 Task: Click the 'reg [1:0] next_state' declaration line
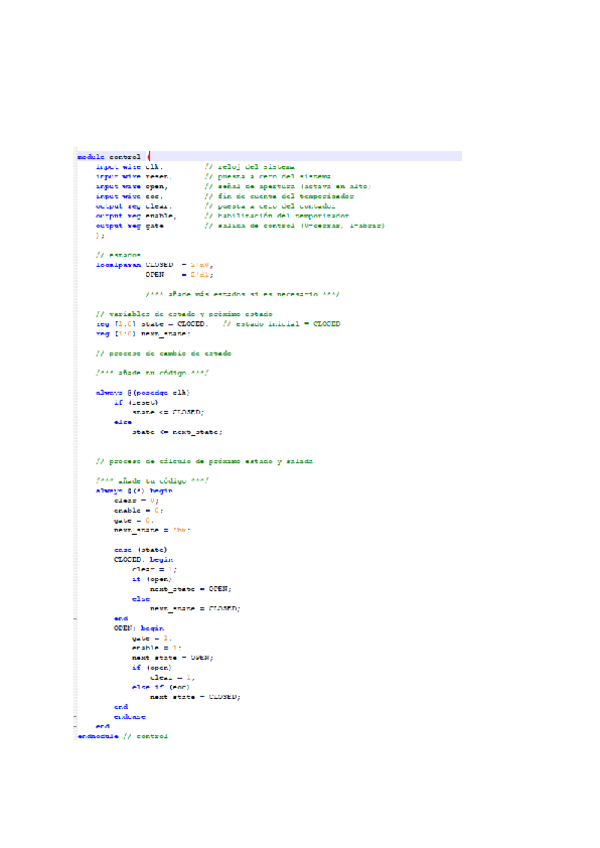click(135, 334)
